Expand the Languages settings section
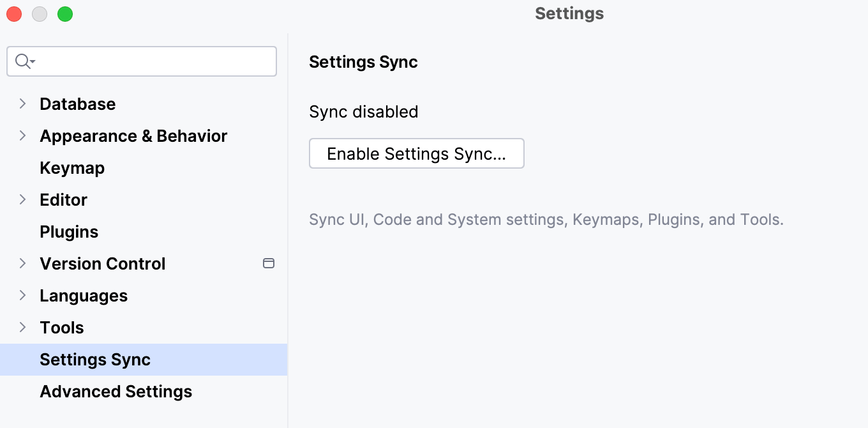868x428 pixels. pos(23,295)
